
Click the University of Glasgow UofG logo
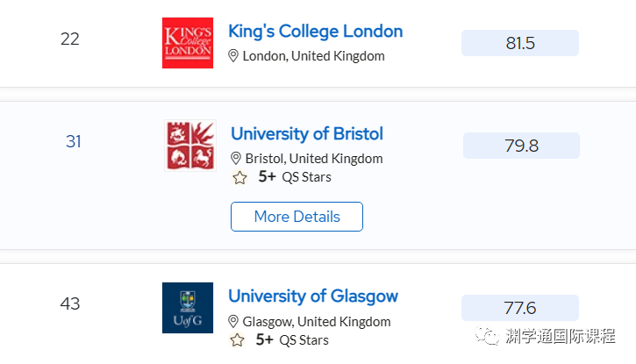[x=188, y=308]
